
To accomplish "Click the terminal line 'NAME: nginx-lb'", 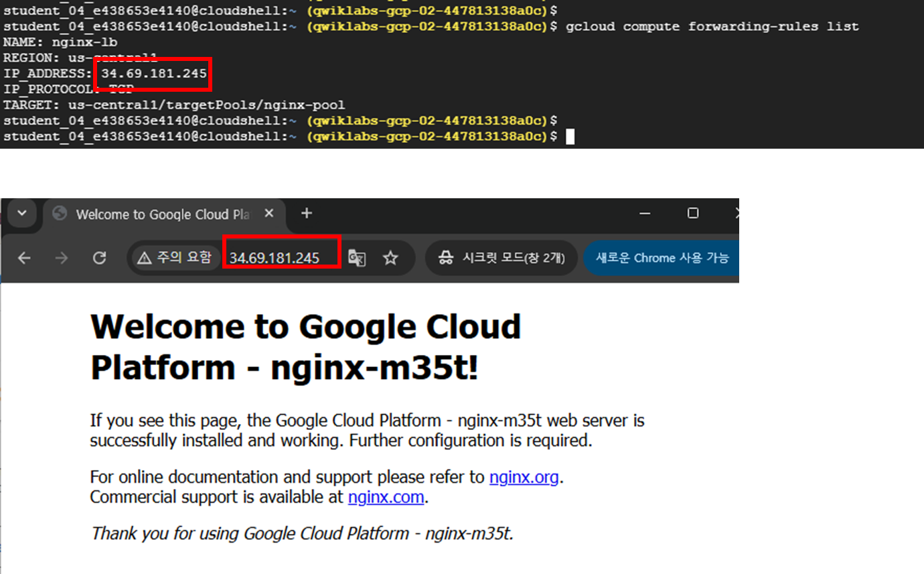I will pyautogui.click(x=60, y=42).
